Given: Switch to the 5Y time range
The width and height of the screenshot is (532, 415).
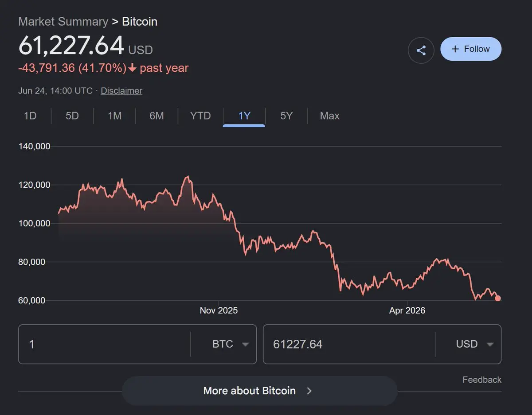Looking at the screenshot, I should coord(286,116).
